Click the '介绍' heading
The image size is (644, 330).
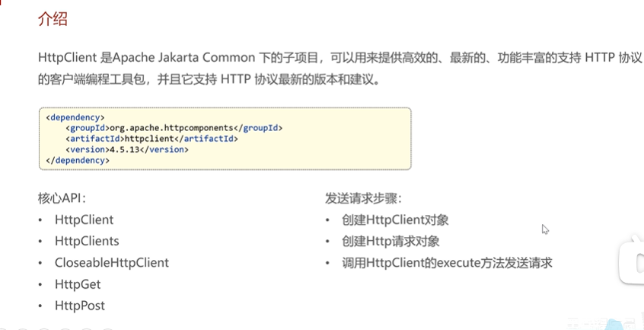[53, 19]
